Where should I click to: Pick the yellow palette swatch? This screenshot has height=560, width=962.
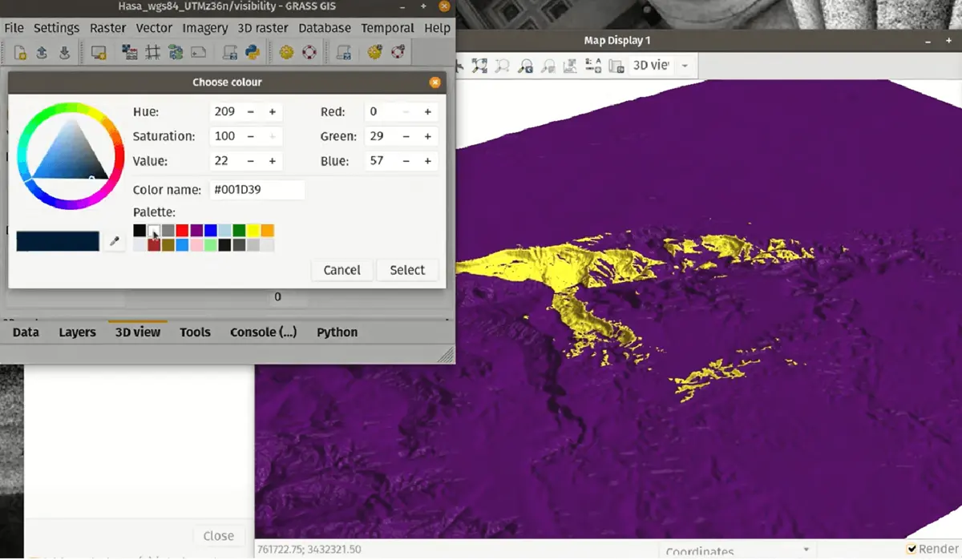point(253,231)
